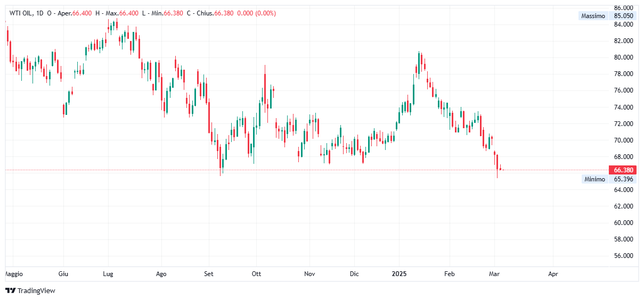Click the Set month label

pos(209,274)
